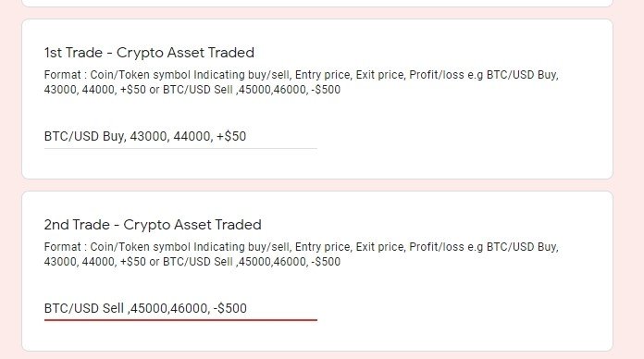This screenshot has width=644, height=359.
Task: Place cursor in "BTC/USD Buy, 43000, 44000, +$50" answer
Action: [145, 136]
